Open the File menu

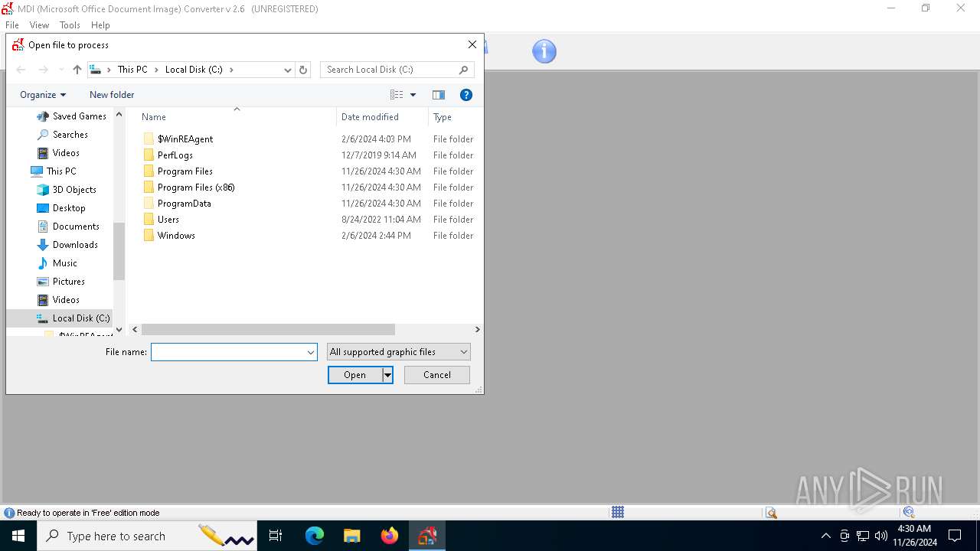point(12,25)
